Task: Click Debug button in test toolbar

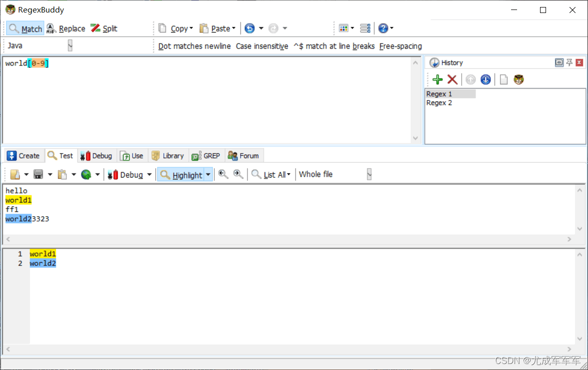Action: pos(125,174)
